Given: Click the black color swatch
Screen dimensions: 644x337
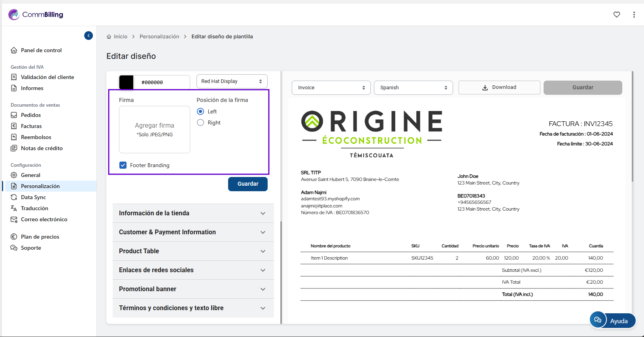Looking at the screenshot, I should [x=127, y=82].
